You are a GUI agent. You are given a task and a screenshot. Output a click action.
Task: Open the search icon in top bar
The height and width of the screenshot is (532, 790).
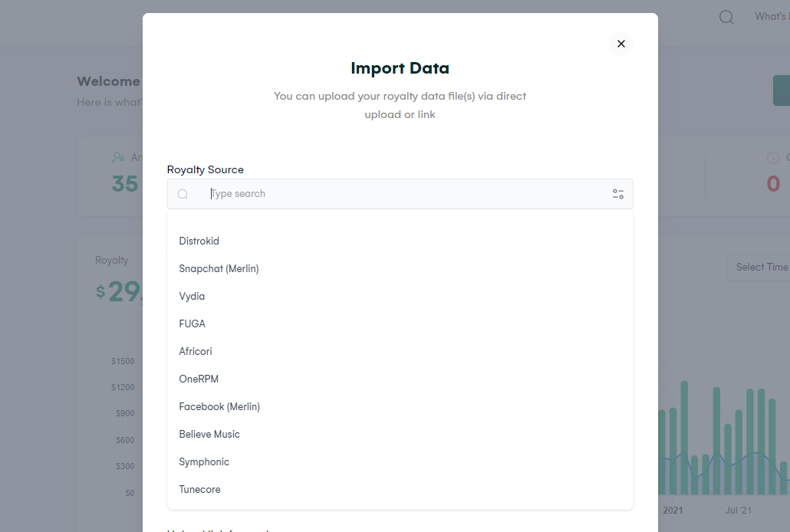pyautogui.click(x=726, y=17)
